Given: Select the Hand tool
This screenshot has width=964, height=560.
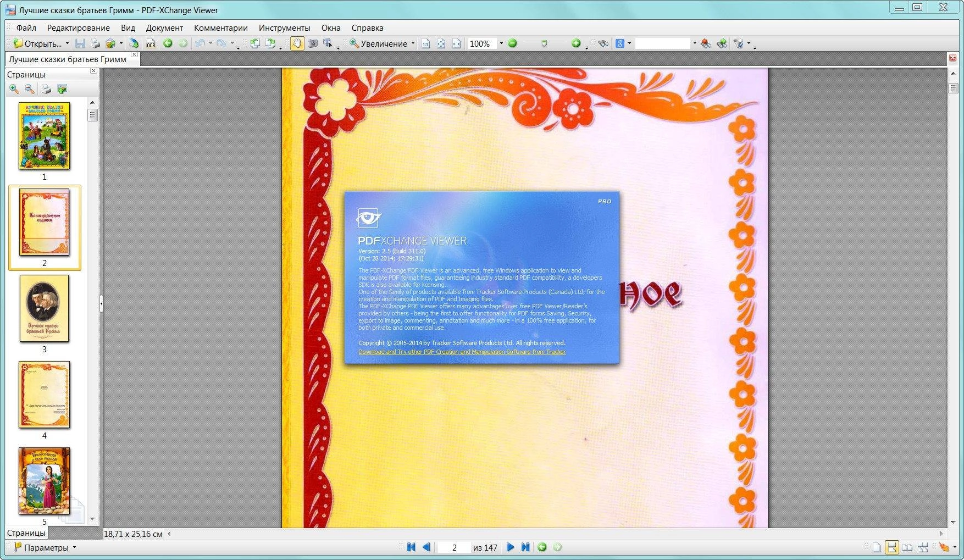Looking at the screenshot, I should (x=297, y=43).
